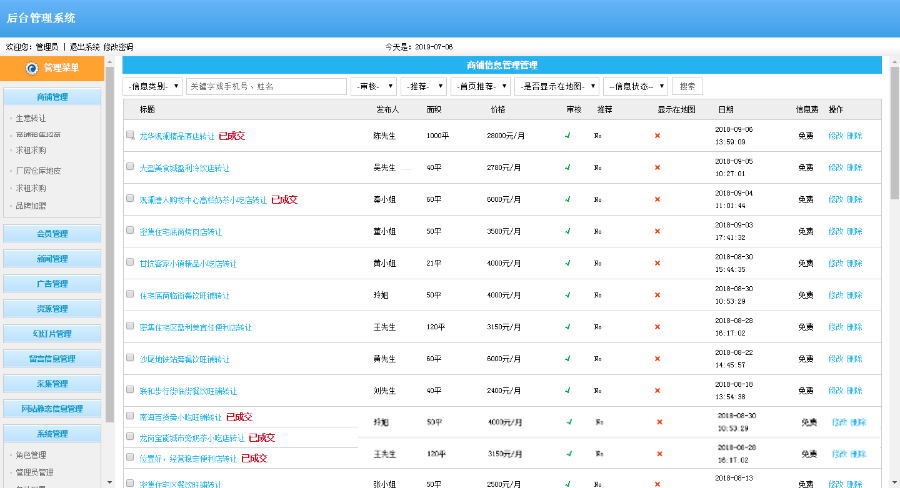The width and height of the screenshot is (900, 488).
Task: Click 退出系统 link in the top bar
Action: coord(85,47)
